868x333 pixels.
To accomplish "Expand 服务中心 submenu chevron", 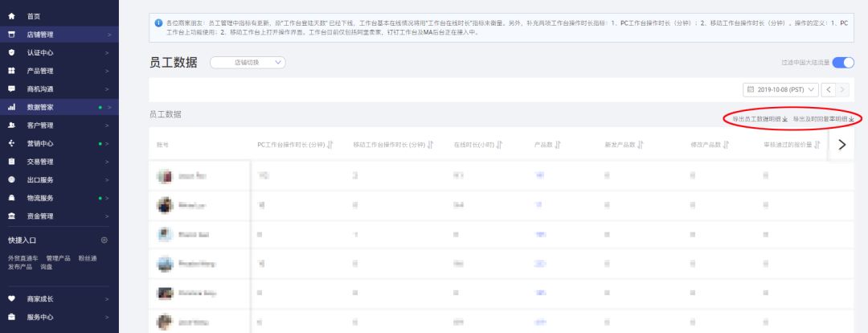I will point(108,318).
